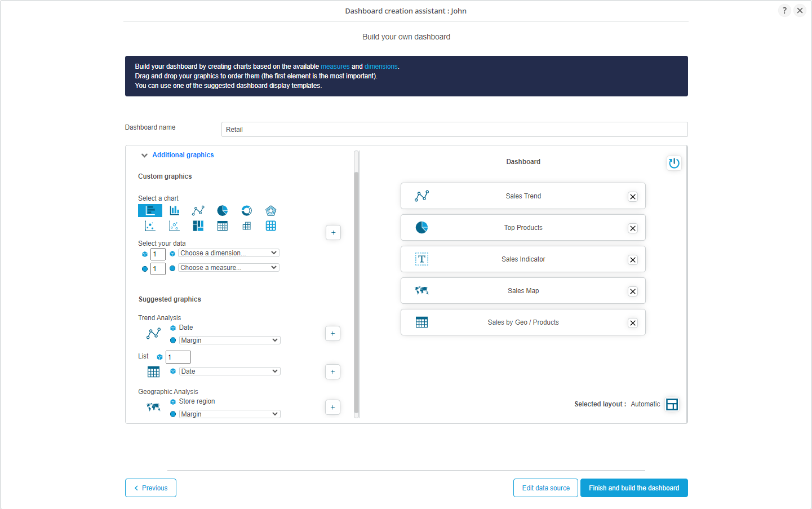This screenshot has width=812, height=509.
Task: Click the reset dashboard icon
Action: click(x=673, y=163)
